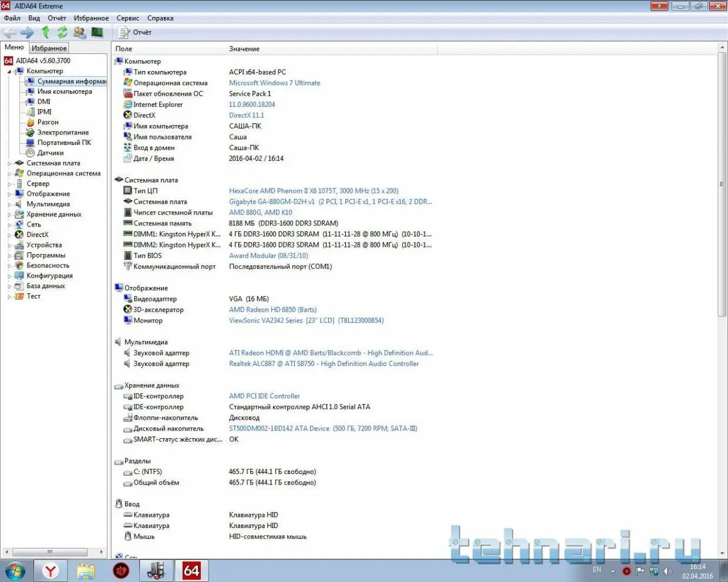Screen dimensions: 728x582
Task: Open the File Explorer taskbar icon
Action: (86, 571)
